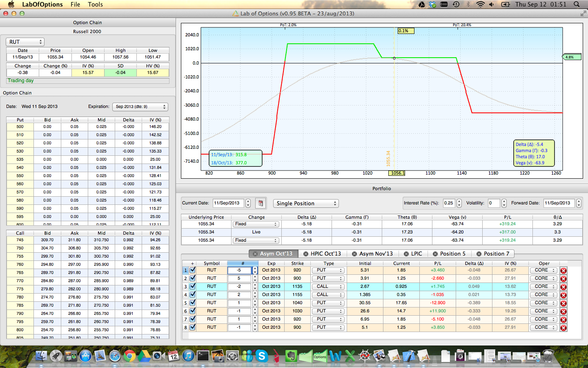
Task: Switch to the LPIC tab
Action: 416,254
